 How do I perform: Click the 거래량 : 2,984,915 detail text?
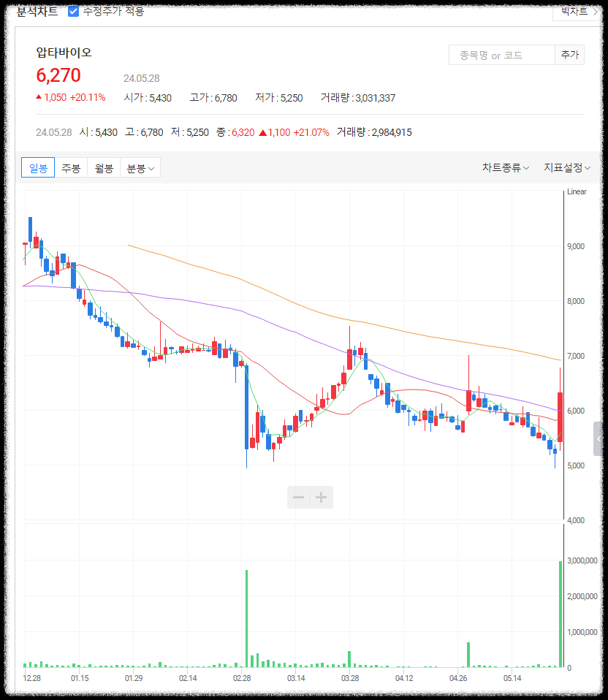pos(374,132)
